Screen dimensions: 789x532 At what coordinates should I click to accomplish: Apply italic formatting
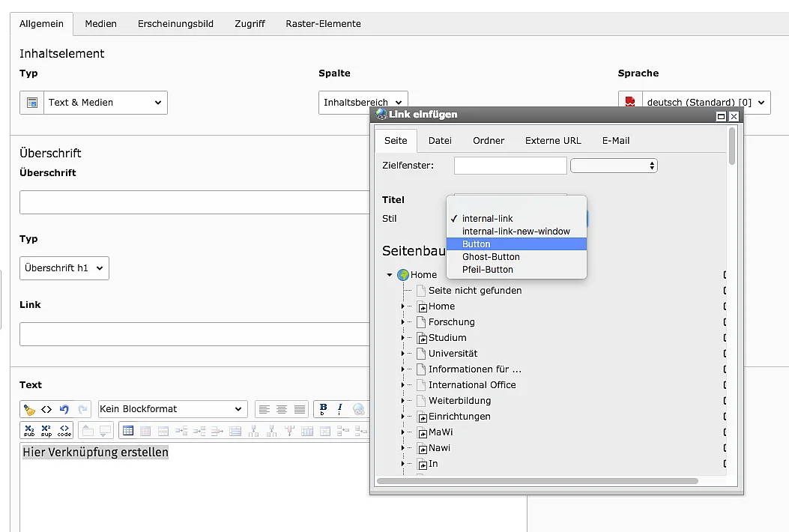(340, 409)
